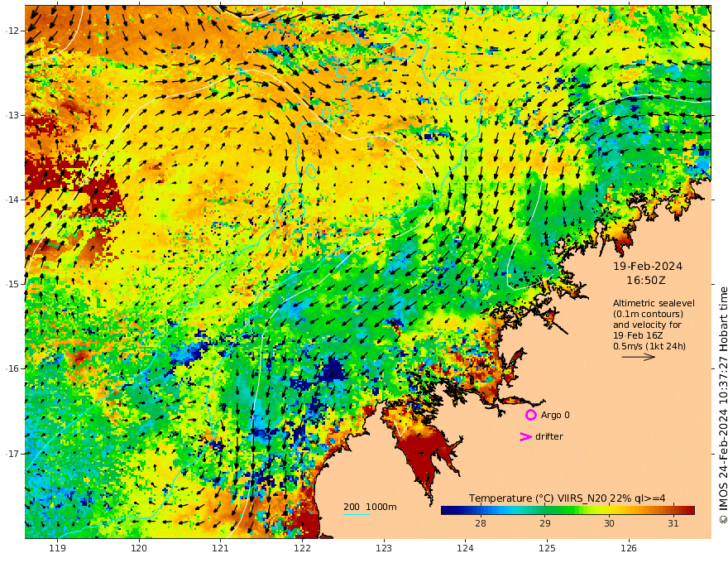The width and height of the screenshot is (728, 563).
Task: Click the 'Altimetric sealevel' text line
Action: [654, 303]
